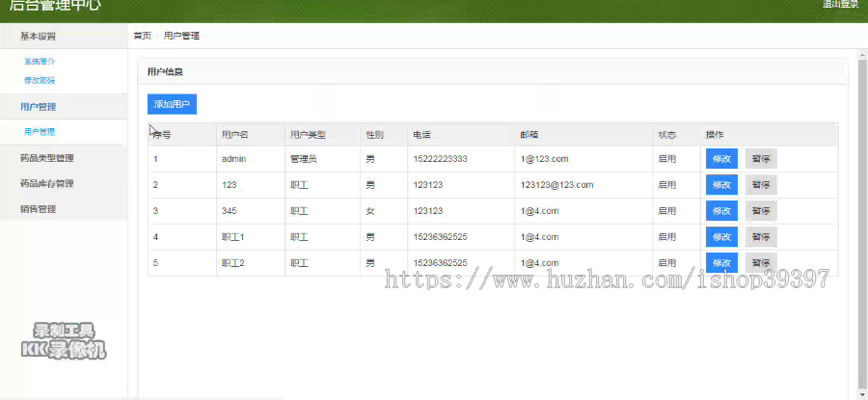Click 修改 for user 职工2
868x400 pixels.
(x=721, y=263)
